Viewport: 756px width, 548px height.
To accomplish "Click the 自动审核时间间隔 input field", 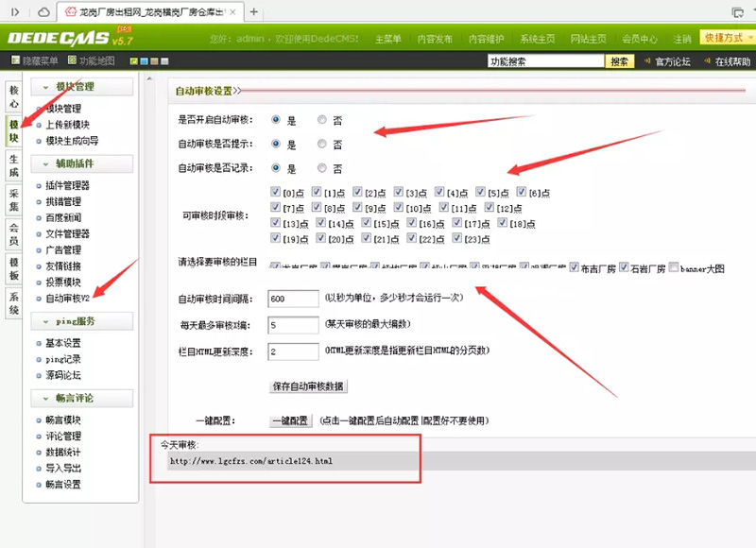I will coord(293,299).
